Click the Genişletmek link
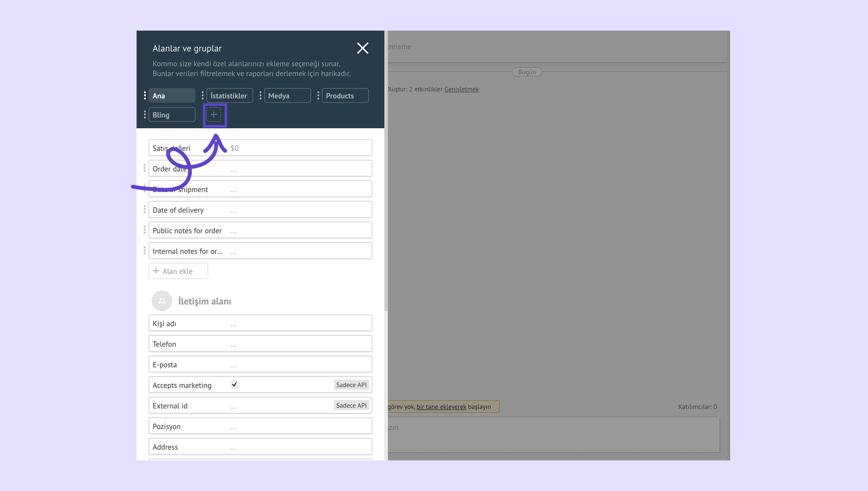The width and height of the screenshot is (868, 491). 461,89
